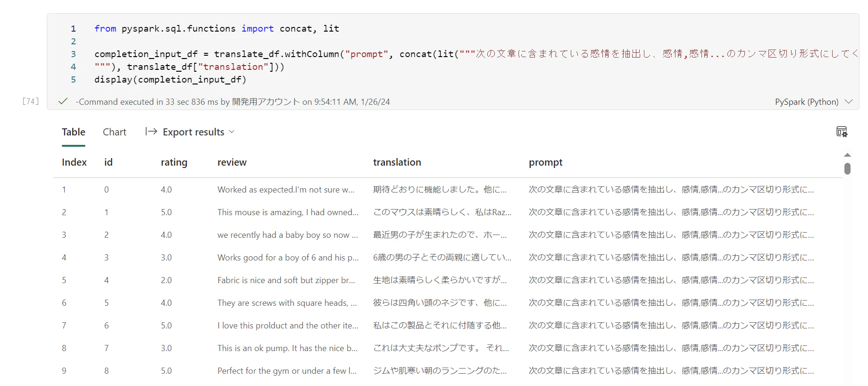
Task: Select review cell 'This is an ok pump'
Action: [288, 348]
